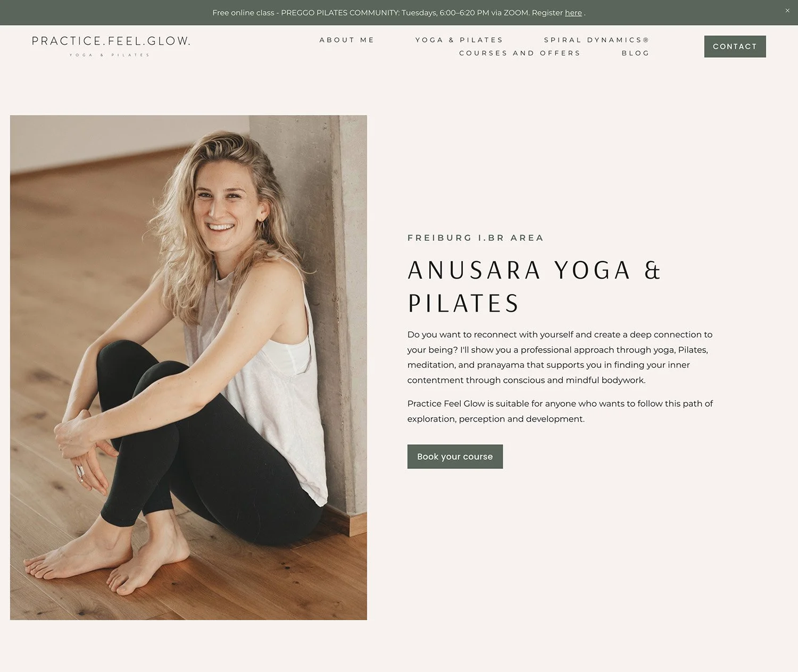Open the About Me page
798x672 pixels.
point(347,40)
